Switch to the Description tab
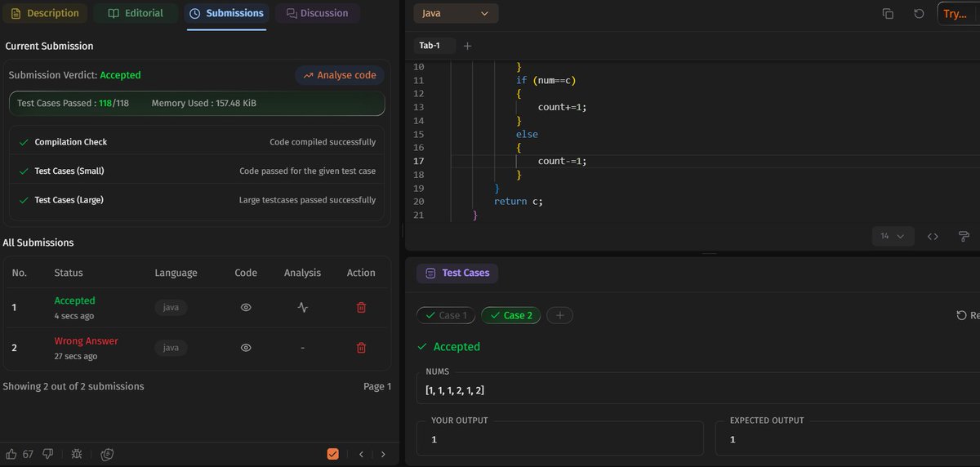Screen dimensions: 980x467 click(45, 13)
